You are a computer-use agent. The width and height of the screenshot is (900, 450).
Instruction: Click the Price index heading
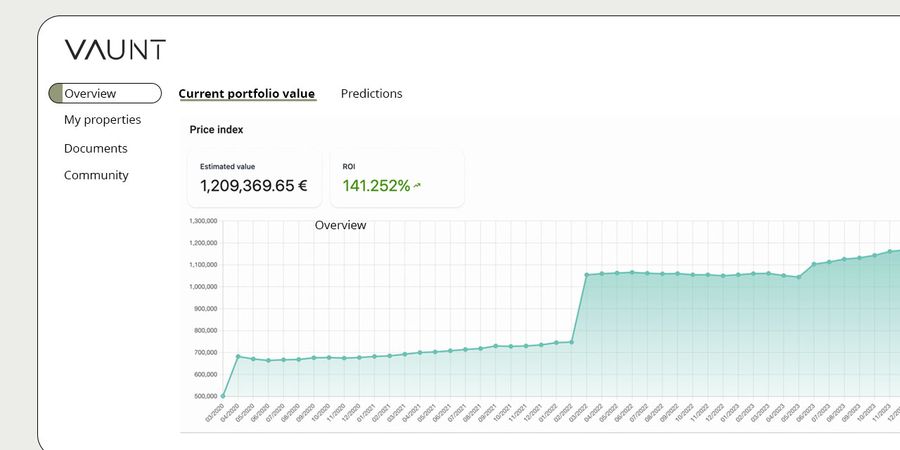coord(216,130)
